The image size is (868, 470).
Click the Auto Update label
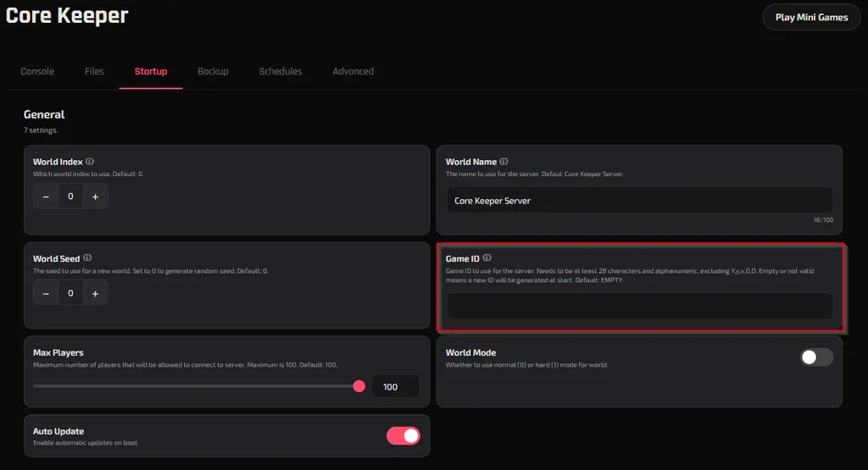pos(58,431)
